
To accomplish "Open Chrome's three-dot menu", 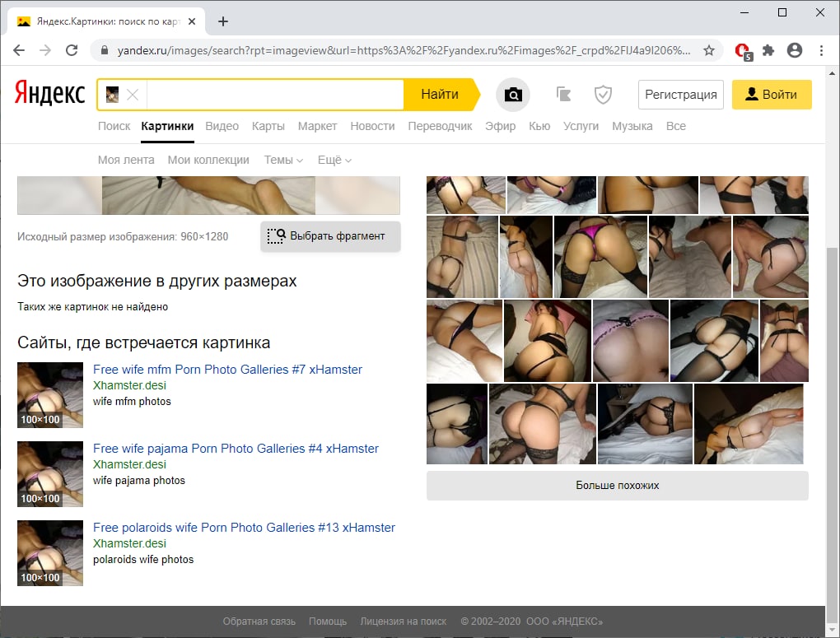I will (821, 50).
